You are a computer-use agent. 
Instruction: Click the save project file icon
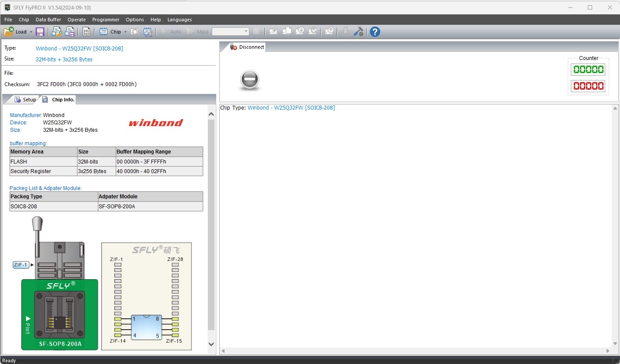70,32
